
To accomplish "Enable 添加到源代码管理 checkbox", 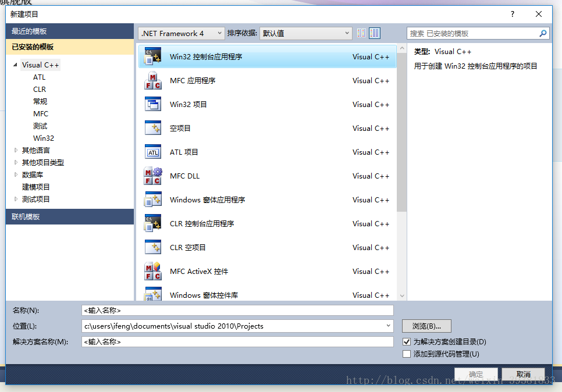I will click(x=407, y=354).
